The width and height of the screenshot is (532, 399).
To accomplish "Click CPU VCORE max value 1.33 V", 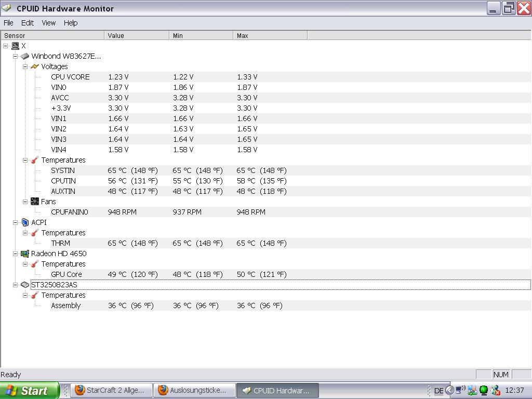I will 247,77.
